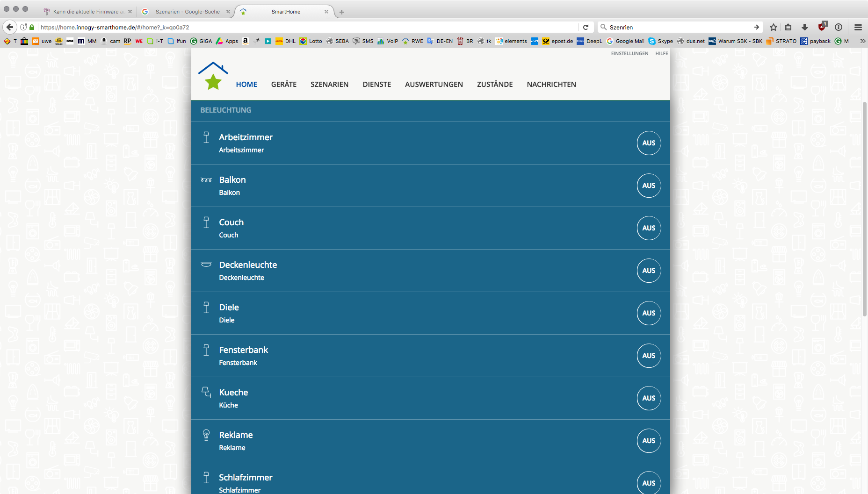Open the EINSTELLUNGEN link
The image size is (868, 494).
coord(629,54)
